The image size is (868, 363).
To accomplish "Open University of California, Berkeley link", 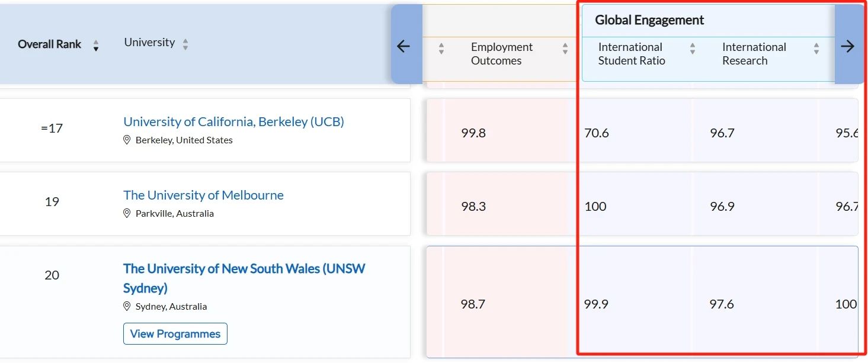I will click(x=233, y=121).
